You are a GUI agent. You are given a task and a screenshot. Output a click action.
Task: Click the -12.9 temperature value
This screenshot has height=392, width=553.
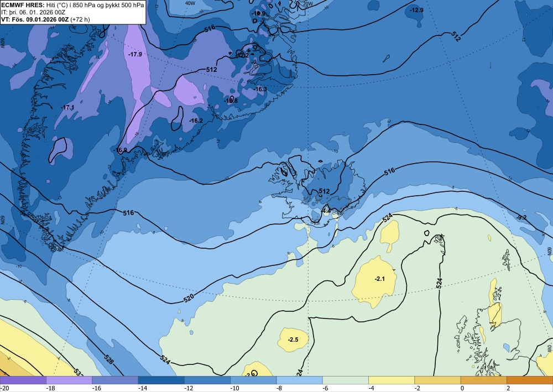tap(416, 10)
